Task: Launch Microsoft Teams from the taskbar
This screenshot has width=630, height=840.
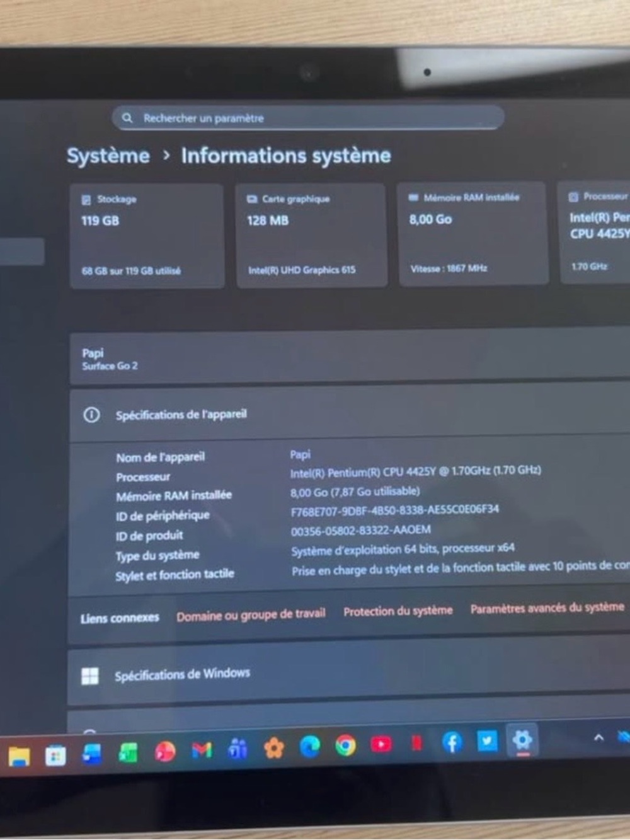Action: [x=238, y=749]
